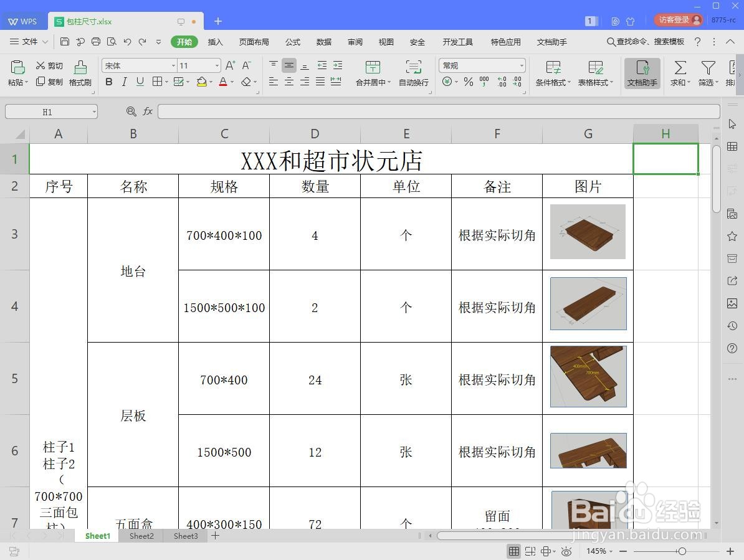Align text vertically to middle
The width and height of the screenshot is (744, 560).
coord(289,65)
